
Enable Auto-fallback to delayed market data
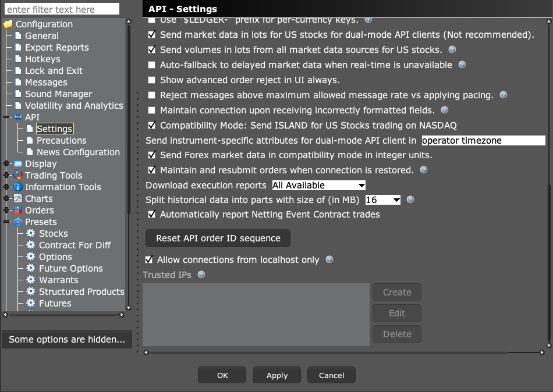[x=152, y=65]
